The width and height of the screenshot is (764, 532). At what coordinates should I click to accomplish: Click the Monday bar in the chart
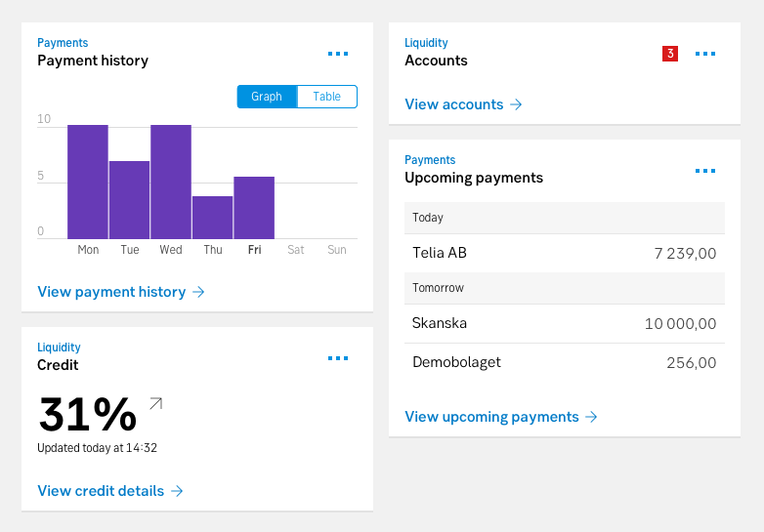pos(88,182)
